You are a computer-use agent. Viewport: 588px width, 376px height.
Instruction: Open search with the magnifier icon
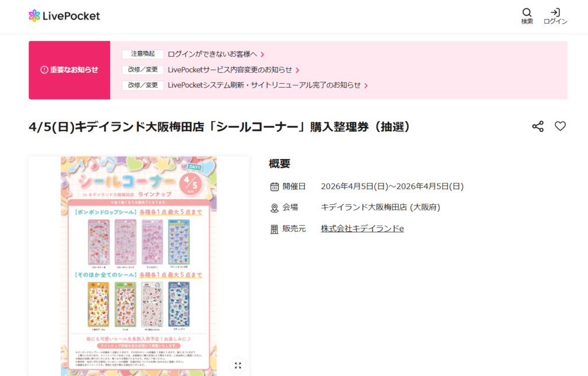point(527,13)
